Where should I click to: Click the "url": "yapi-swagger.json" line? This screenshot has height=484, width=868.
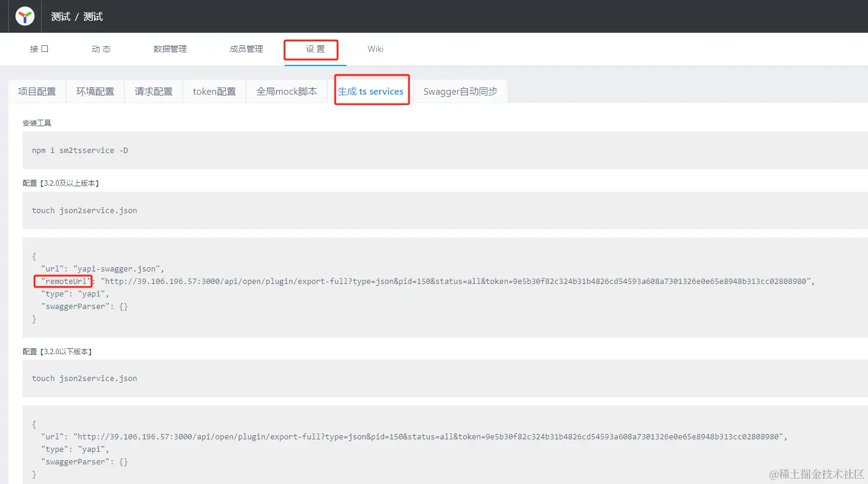[102, 269]
